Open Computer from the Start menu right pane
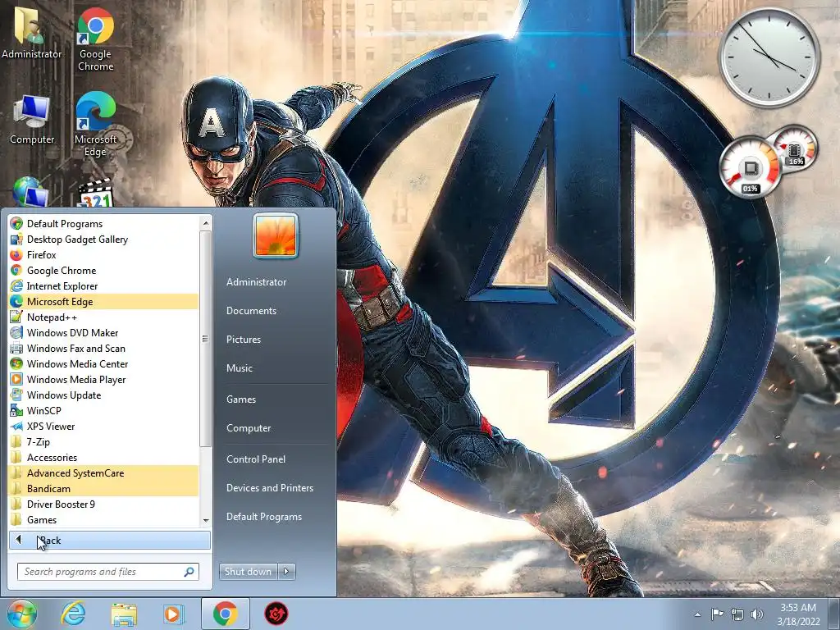840x630 pixels. click(x=249, y=428)
